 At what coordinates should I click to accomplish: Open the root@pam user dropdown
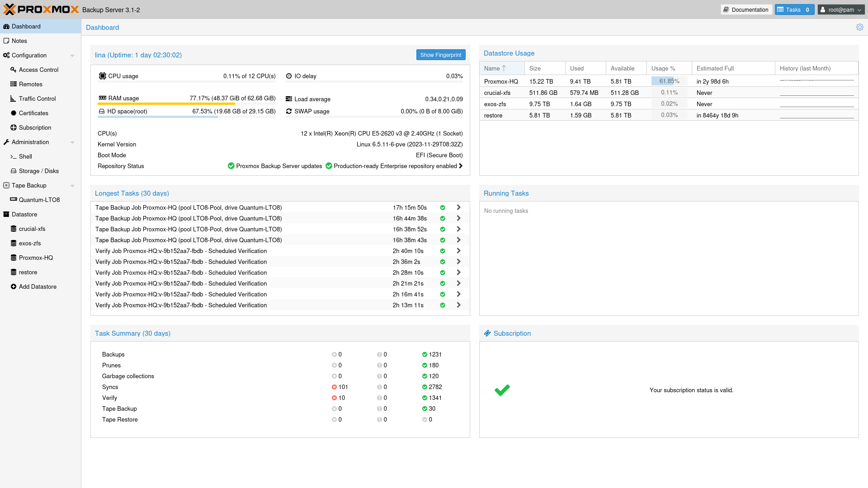pos(840,9)
